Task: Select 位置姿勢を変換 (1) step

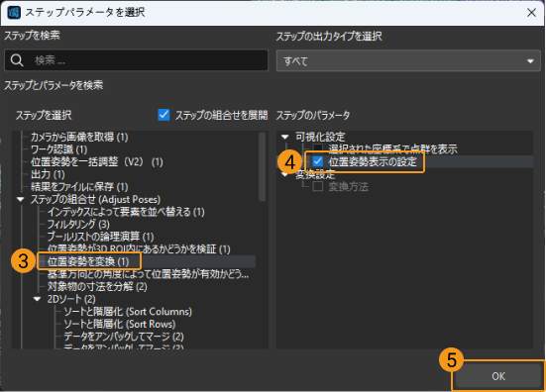Action: point(88,261)
